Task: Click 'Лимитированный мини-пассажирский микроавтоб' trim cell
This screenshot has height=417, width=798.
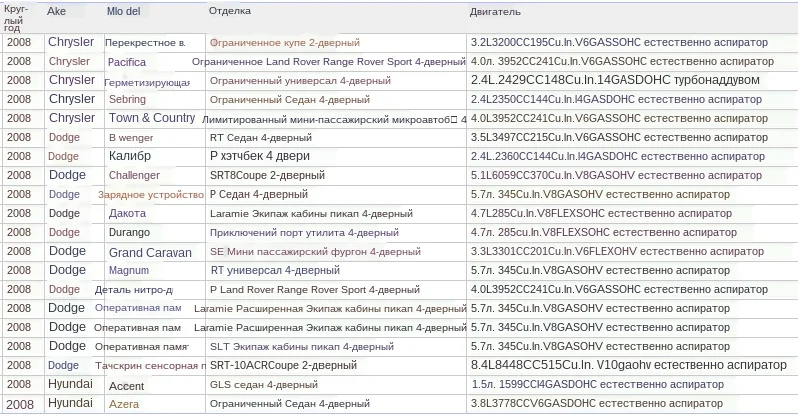Action: (334, 120)
